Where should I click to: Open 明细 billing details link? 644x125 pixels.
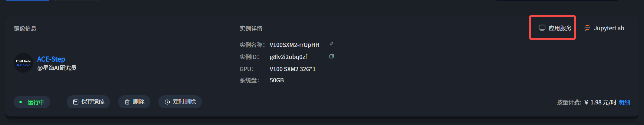(624, 102)
